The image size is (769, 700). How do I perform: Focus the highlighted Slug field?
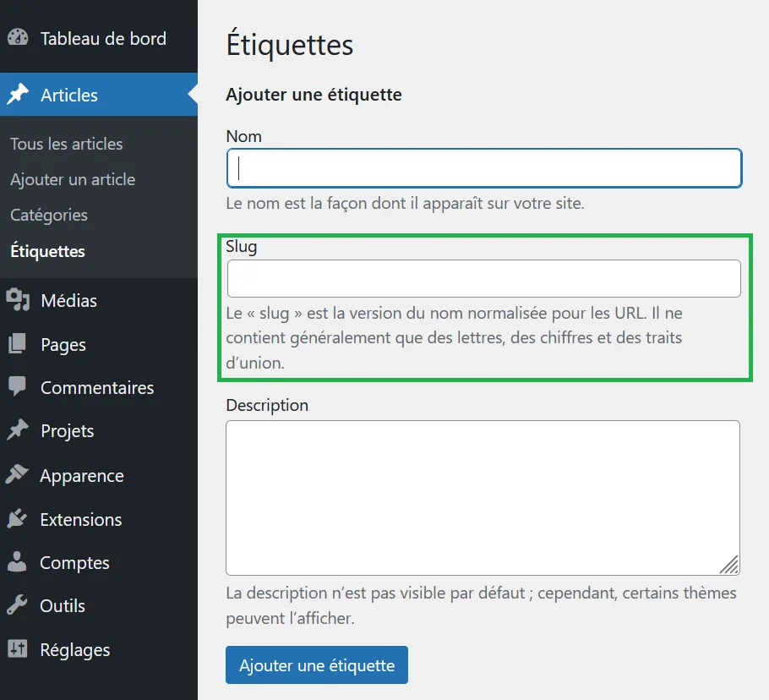point(483,278)
